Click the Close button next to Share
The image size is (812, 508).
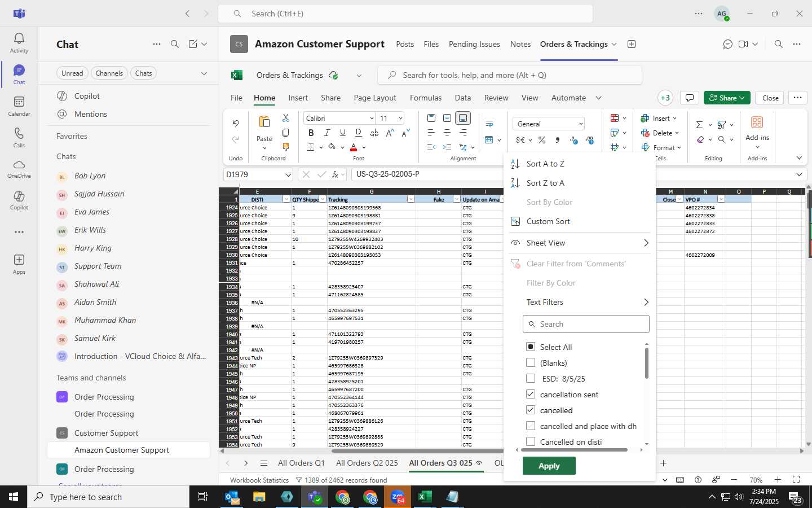pyautogui.click(x=770, y=98)
